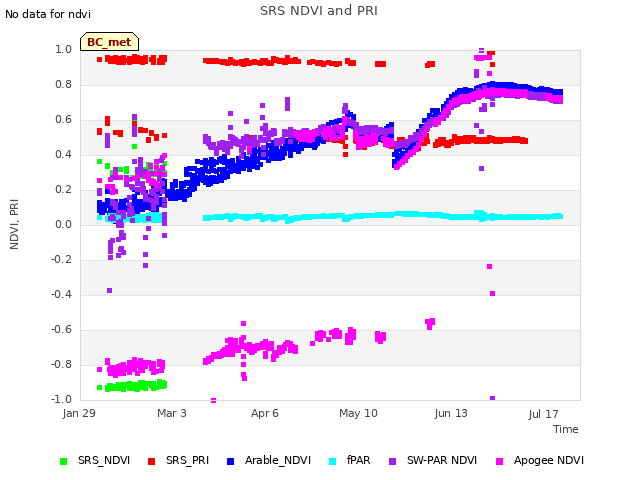Click the May 10 date tick label
This screenshot has width=640, height=480.
(358, 413)
